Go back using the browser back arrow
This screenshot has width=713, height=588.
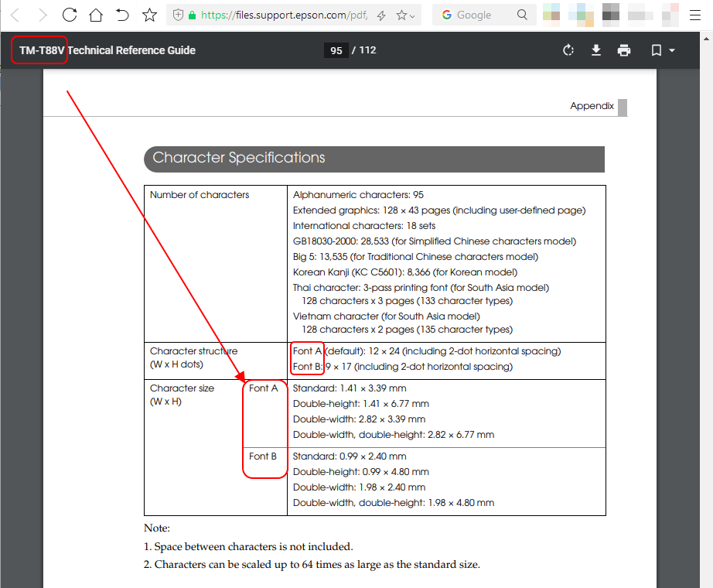15,15
